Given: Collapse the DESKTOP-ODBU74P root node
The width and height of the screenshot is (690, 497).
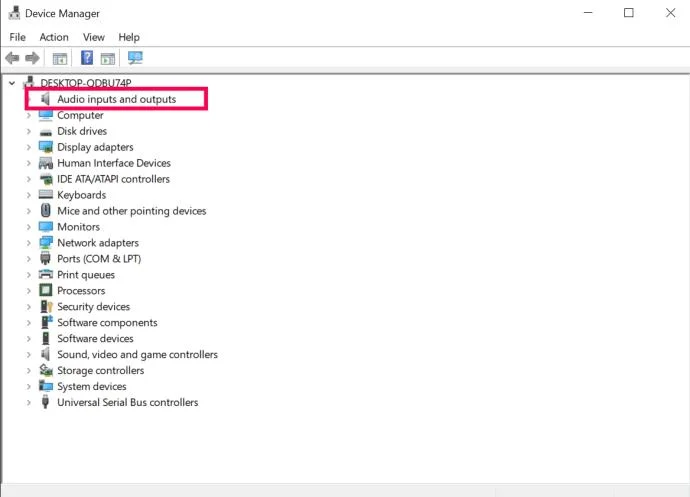Looking at the screenshot, I should pos(12,83).
